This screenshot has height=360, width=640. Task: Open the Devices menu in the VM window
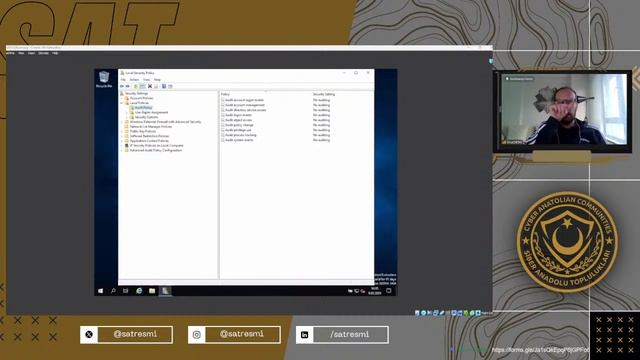point(44,53)
